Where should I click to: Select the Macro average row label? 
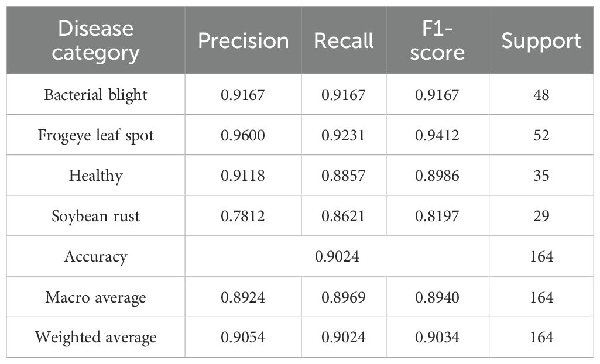click(x=95, y=297)
